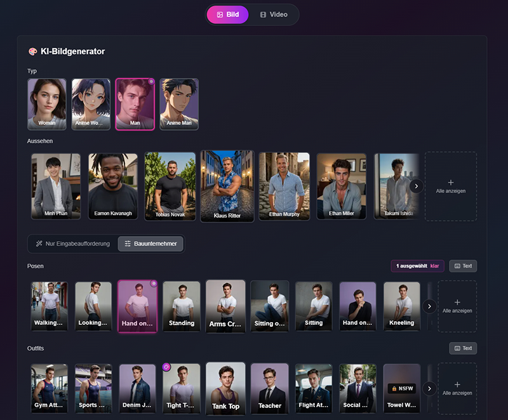The width and height of the screenshot is (508, 420).
Task: Pick Takumi Ishida appearance
Action: click(397, 187)
